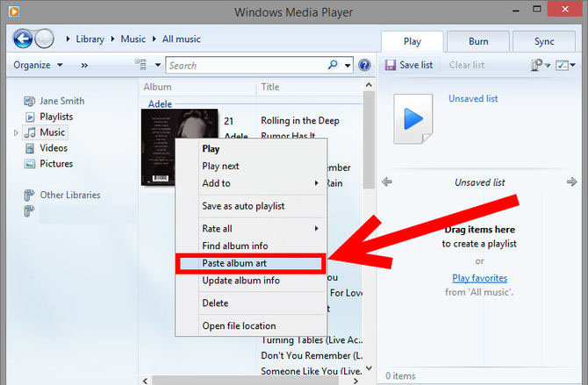Select the Someone Like You live track
This screenshot has height=385, width=588.
(312, 371)
